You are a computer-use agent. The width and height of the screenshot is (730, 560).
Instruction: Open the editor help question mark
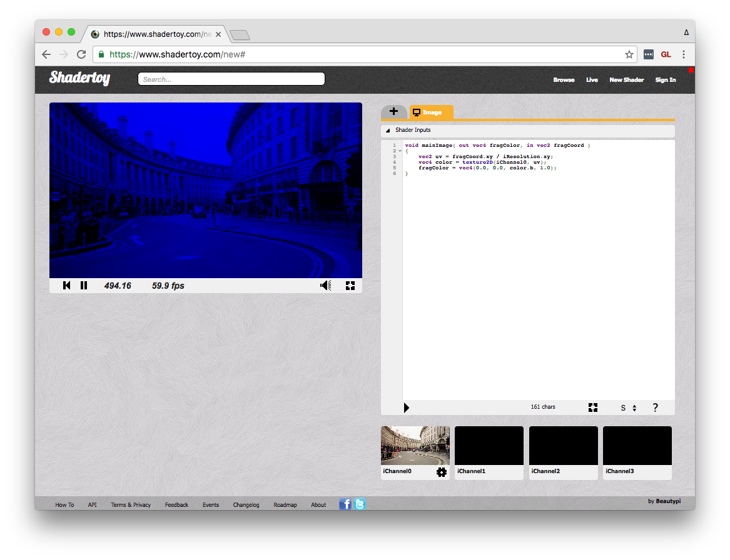tap(655, 408)
